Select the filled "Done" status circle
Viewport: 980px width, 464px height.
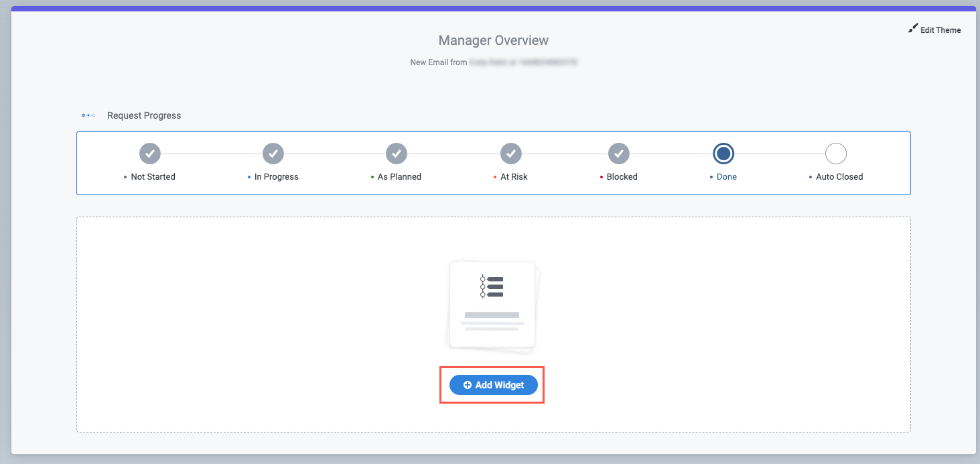pyautogui.click(x=723, y=154)
